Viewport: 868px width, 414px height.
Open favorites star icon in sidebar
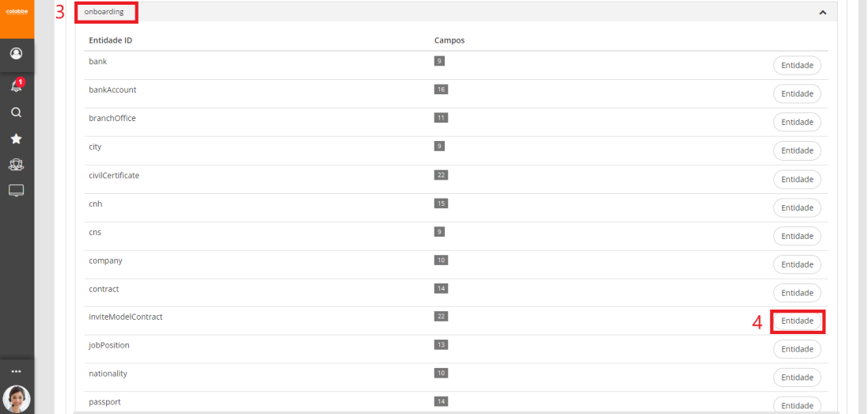click(17, 139)
